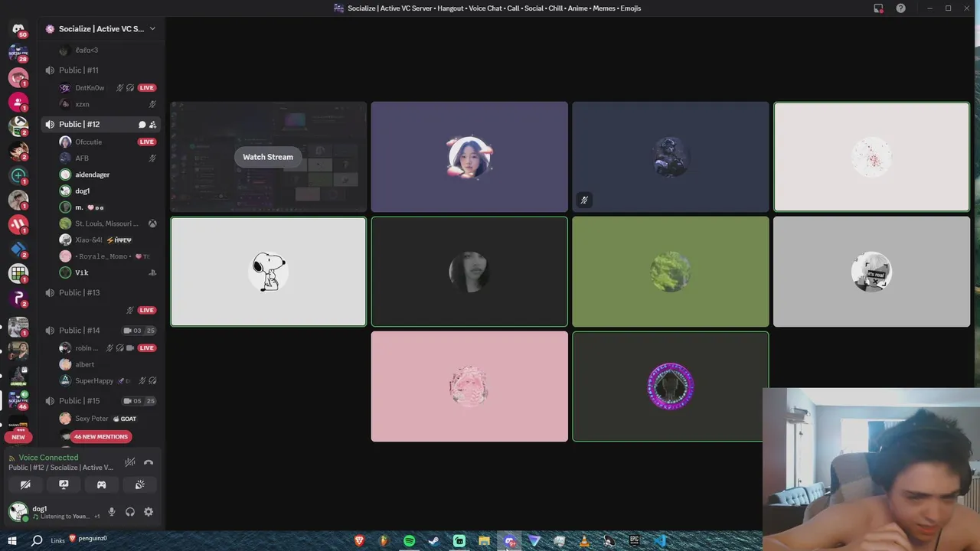This screenshot has width=980, height=551.
Task: Focus the purple tile with girl avatar
Action: point(469,157)
